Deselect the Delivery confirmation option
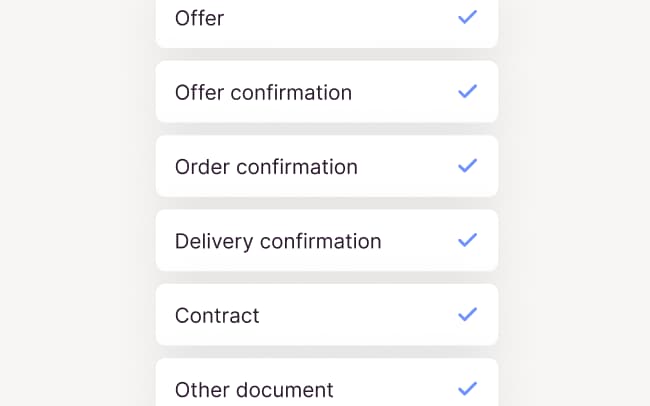This screenshot has width=650, height=406. click(326, 241)
